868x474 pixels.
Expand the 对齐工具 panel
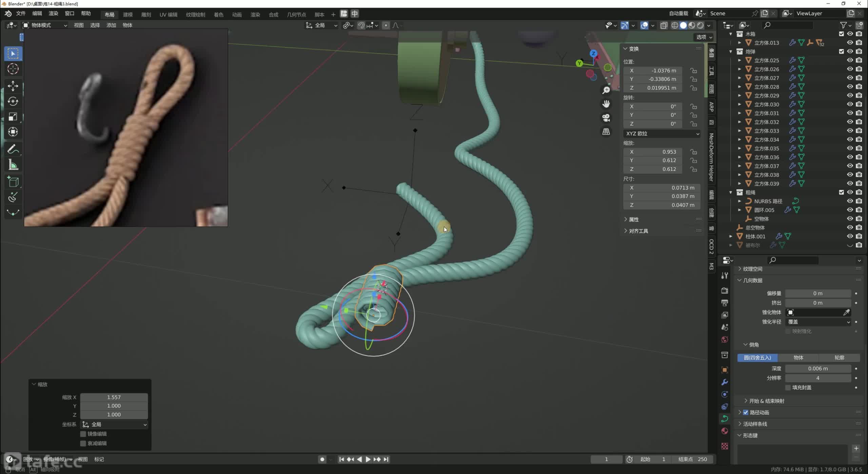638,231
